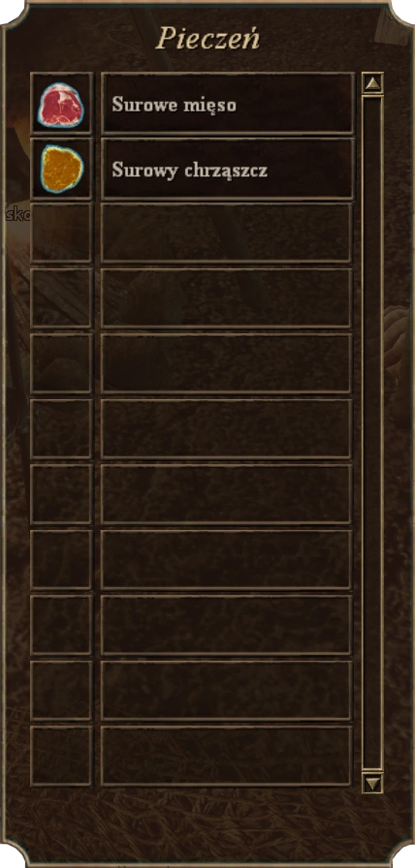Click the scroll down arrow button
Viewport: 415px width, 868px height.
point(373,784)
